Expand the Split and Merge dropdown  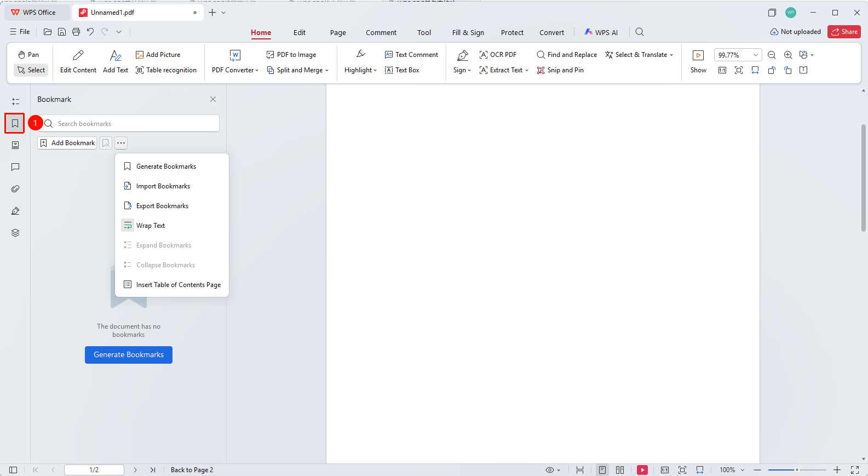tap(298, 70)
